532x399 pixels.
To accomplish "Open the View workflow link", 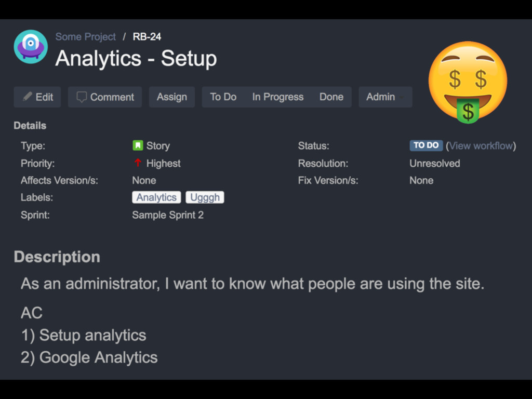I will click(481, 146).
